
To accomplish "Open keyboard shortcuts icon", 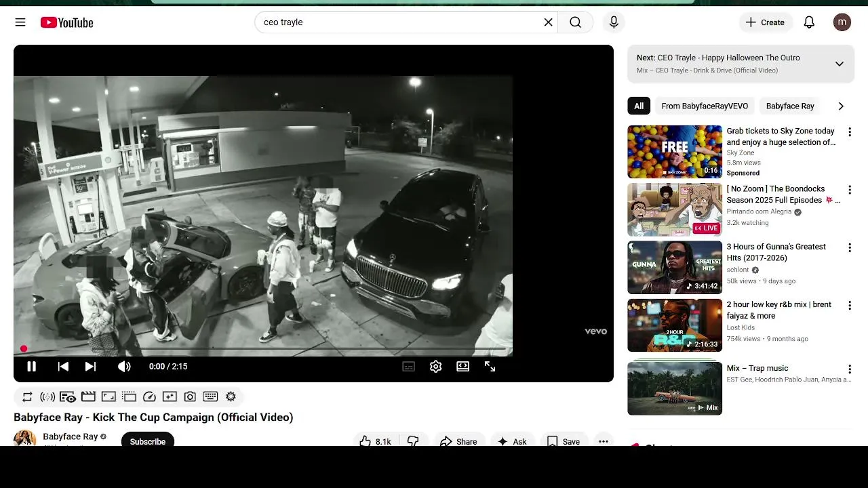I will click(210, 396).
